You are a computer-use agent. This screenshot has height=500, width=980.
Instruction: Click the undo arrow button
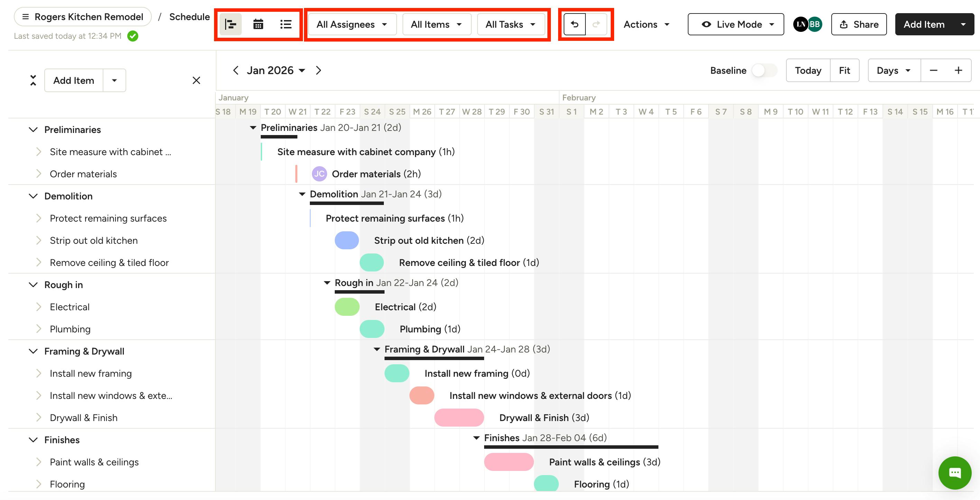(x=574, y=24)
